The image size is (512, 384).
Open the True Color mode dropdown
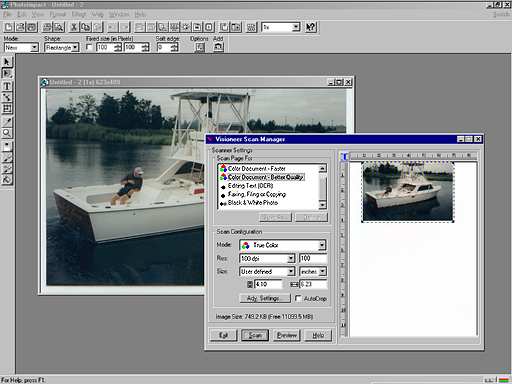coord(322,245)
